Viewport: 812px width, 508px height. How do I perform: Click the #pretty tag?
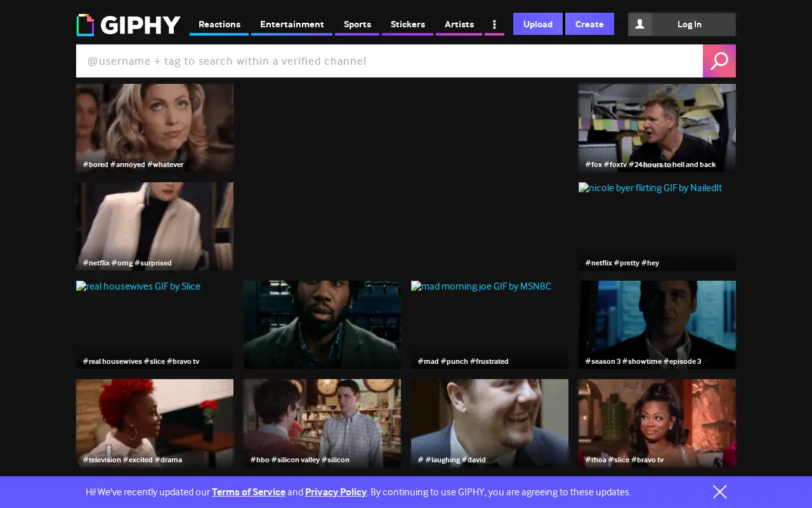click(x=627, y=263)
